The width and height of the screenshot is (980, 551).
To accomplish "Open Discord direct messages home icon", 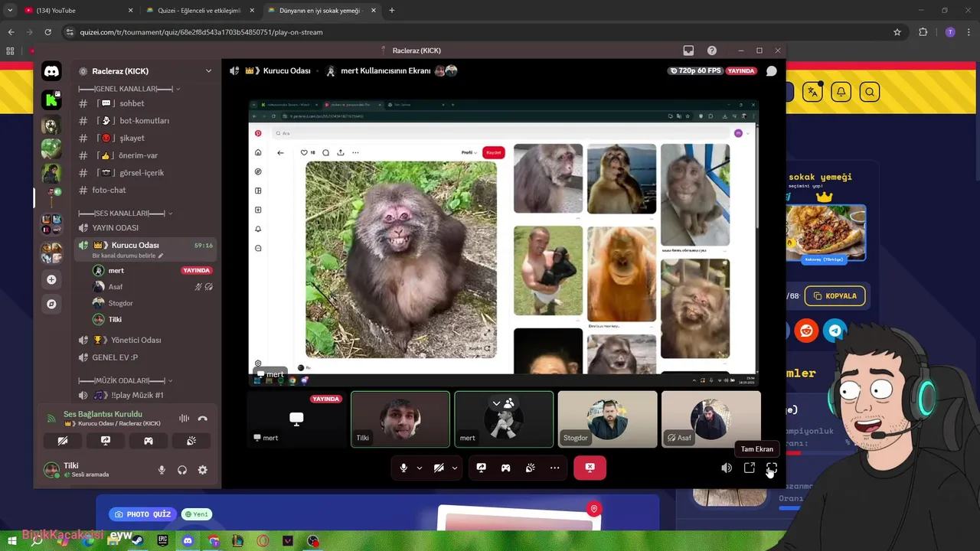I will point(51,71).
